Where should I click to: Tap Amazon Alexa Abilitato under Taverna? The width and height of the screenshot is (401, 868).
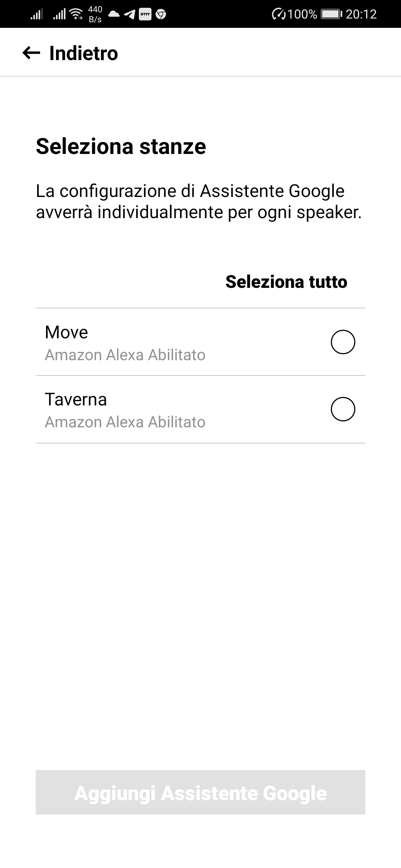click(x=125, y=422)
